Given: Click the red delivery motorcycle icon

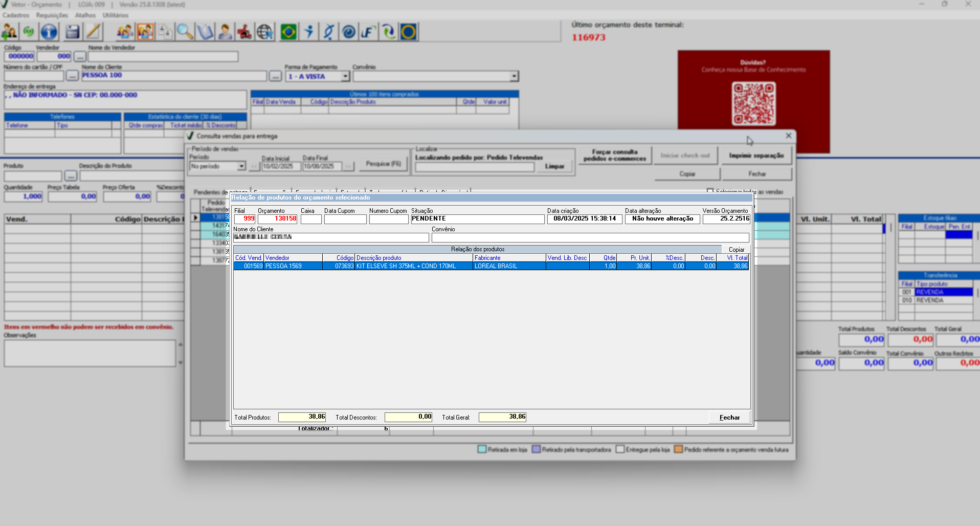Looking at the screenshot, I should [244, 32].
